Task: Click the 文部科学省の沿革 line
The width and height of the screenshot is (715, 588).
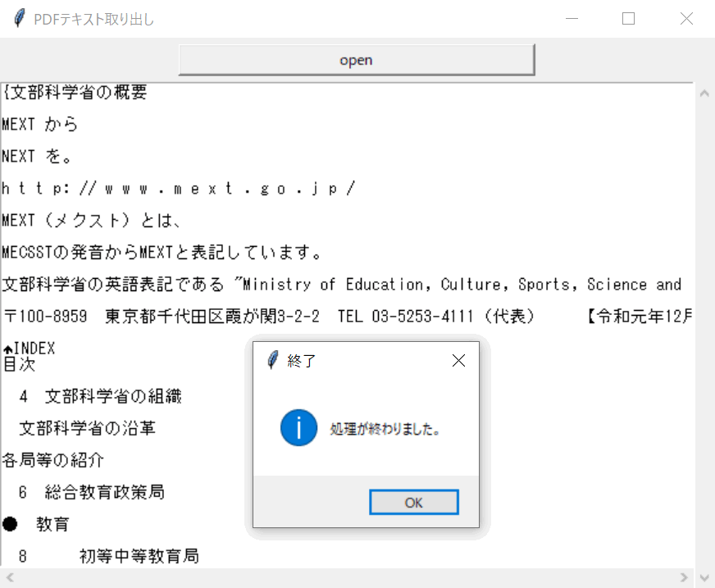Action: 88,428
